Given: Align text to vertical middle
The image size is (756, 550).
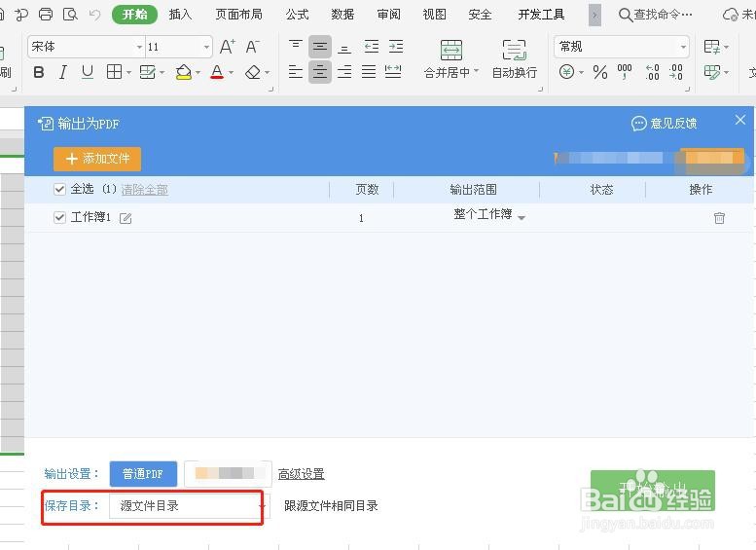Looking at the screenshot, I should tap(320, 47).
